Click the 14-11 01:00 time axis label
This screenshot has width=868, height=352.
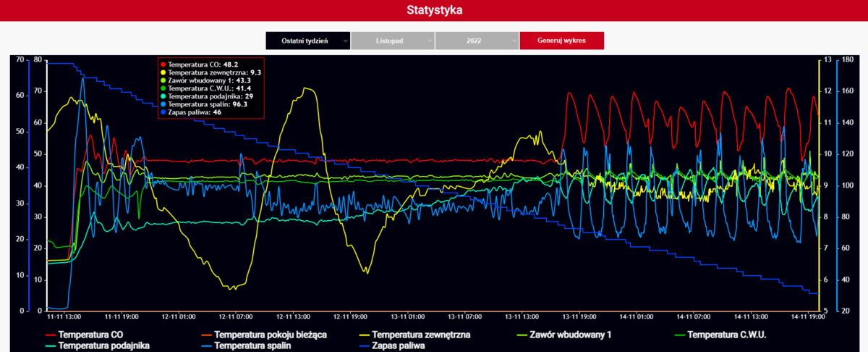[637, 317]
